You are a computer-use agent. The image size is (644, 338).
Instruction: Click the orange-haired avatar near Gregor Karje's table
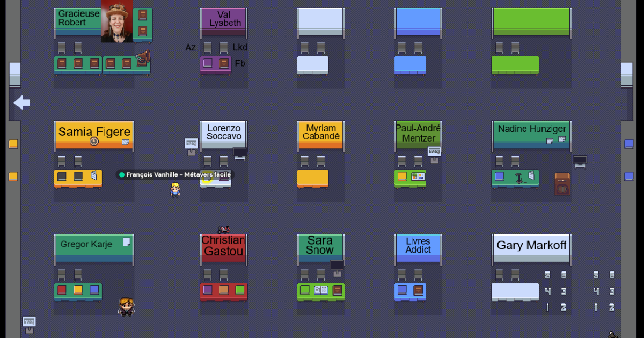tap(126, 307)
